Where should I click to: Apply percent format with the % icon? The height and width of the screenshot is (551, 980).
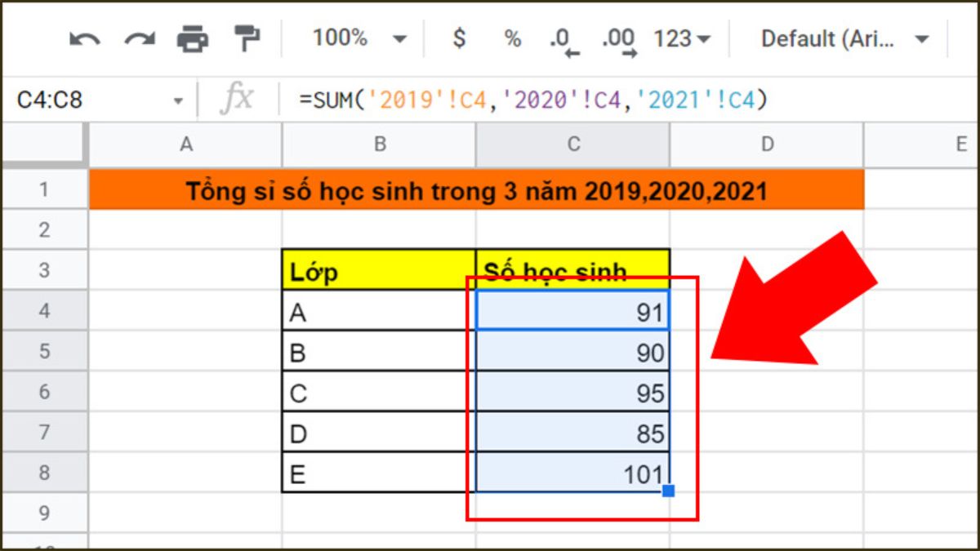[x=512, y=37]
